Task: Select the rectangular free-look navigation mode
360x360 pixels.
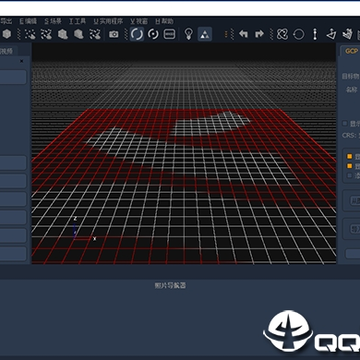Action: (x=170, y=34)
